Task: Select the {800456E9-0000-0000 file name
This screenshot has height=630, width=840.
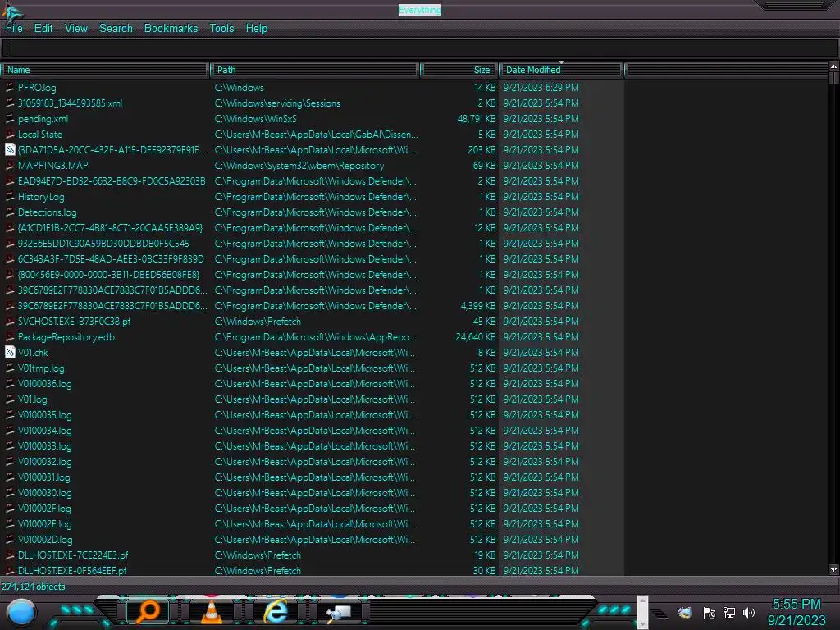Action: coord(109,274)
